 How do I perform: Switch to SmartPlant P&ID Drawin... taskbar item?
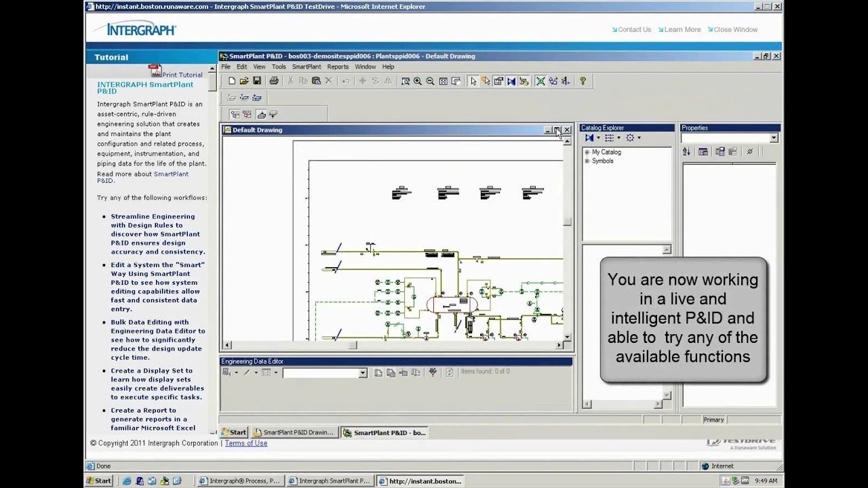(x=294, y=432)
